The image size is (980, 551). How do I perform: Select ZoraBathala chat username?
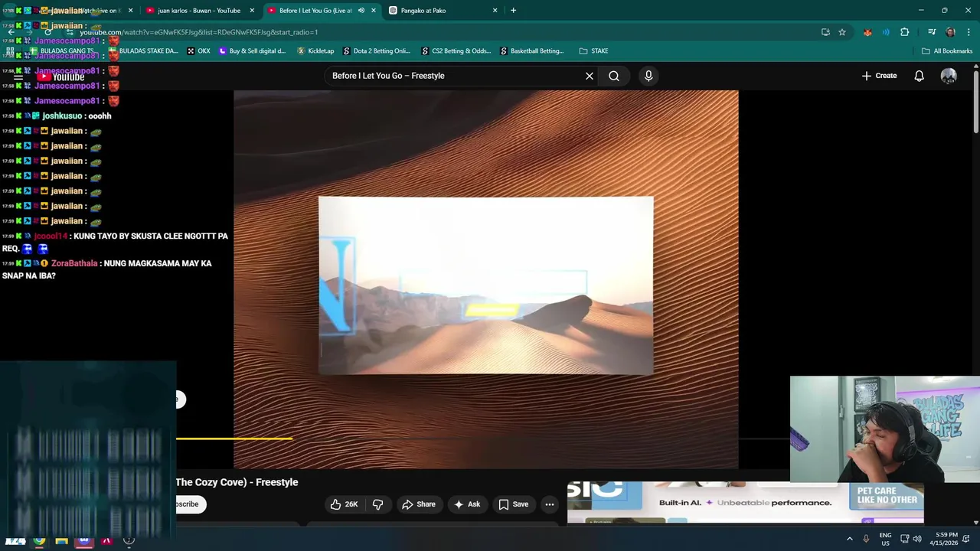(x=74, y=263)
